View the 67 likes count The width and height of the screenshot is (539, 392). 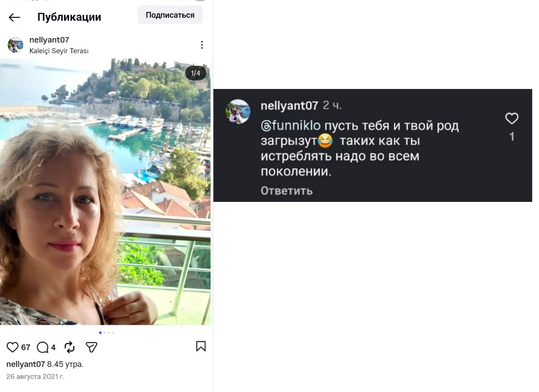point(26,347)
